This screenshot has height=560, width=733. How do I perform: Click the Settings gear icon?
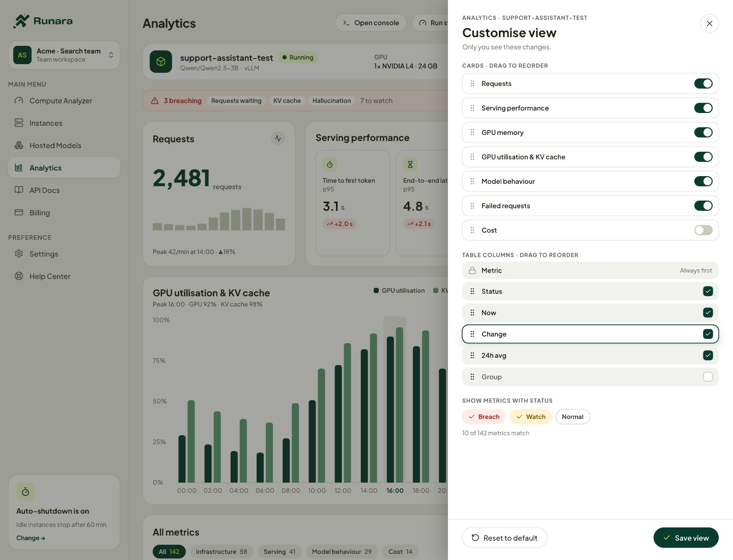click(19, 254)
